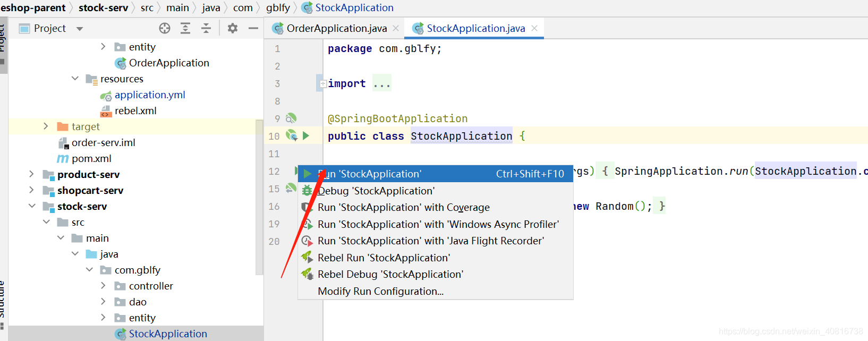Expand the controller package
This screenshot has height=341, width=868.
click(103, 286)
